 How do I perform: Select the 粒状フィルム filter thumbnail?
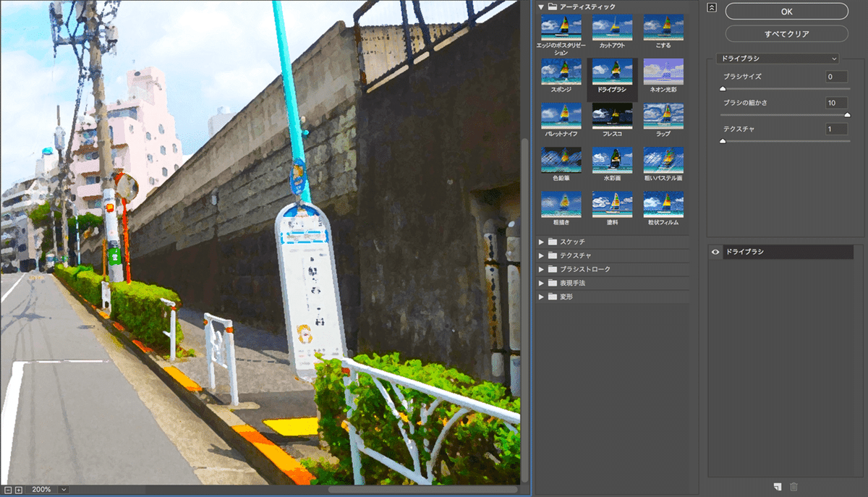[x=663, y=204]
